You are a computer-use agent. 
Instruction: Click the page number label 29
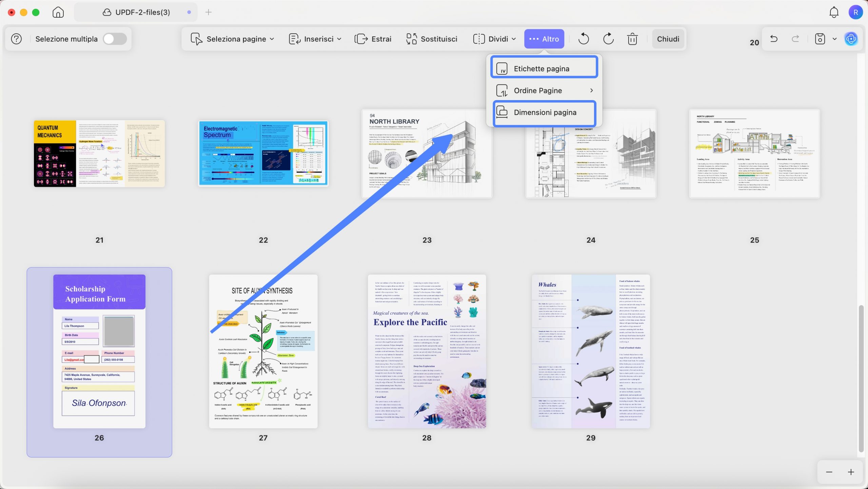(591, 438)
